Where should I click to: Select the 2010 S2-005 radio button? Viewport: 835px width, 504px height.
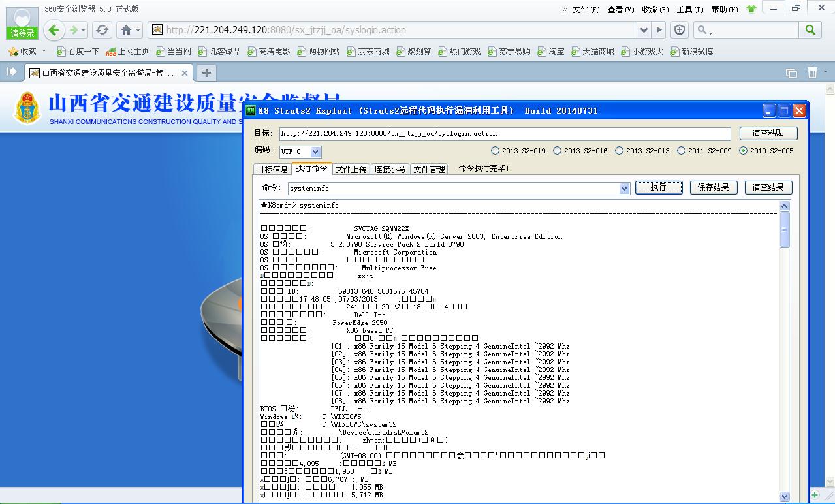coord(743,151)
